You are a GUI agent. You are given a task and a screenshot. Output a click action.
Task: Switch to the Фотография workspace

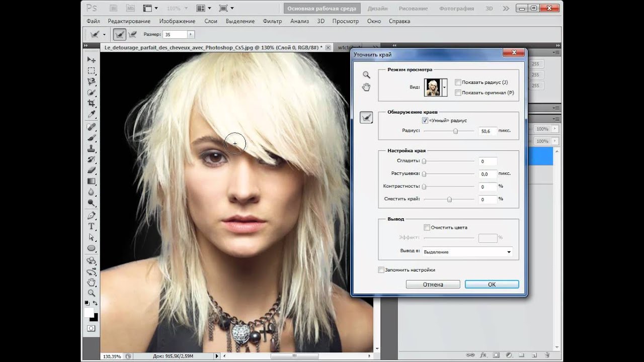tap(456, 9)
